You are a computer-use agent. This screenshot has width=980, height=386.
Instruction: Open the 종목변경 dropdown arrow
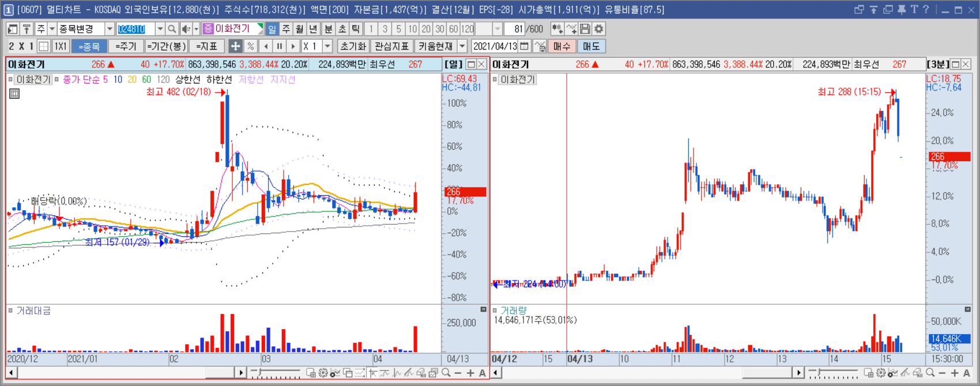click(x=110, y=29)
